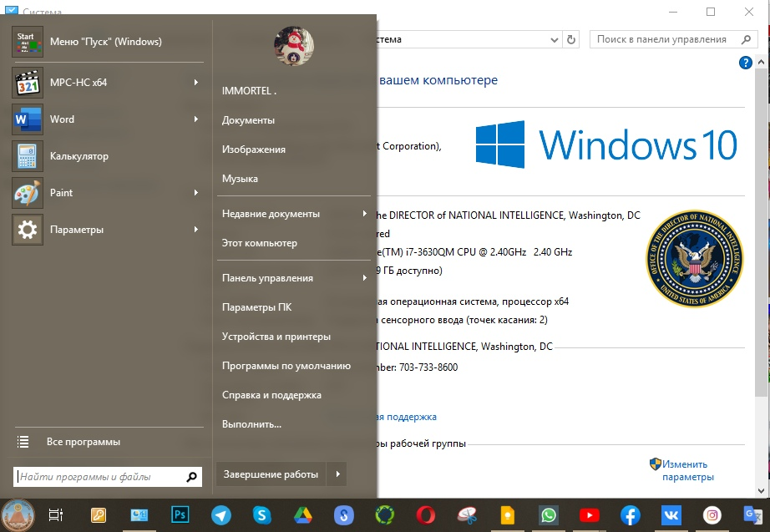Click the search magnifier in control panel
This screenshot has height=532, width=770.
click(746, 39)
